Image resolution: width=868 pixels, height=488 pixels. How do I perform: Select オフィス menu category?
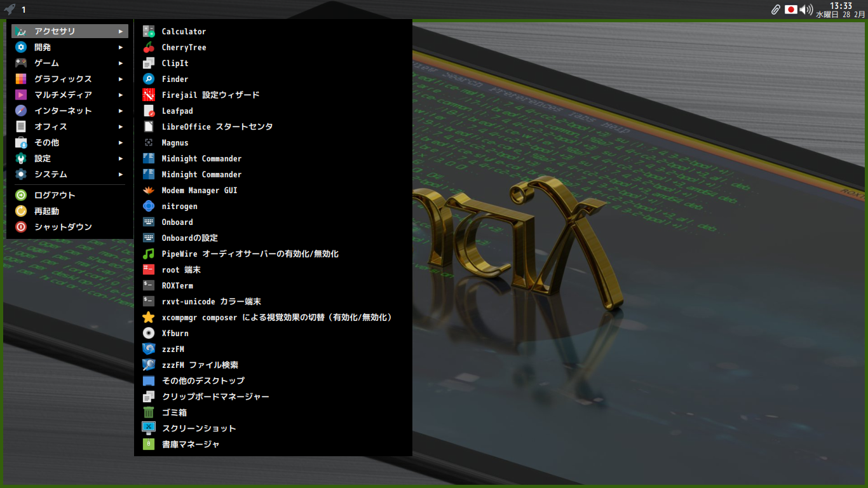tap(70, 126)
